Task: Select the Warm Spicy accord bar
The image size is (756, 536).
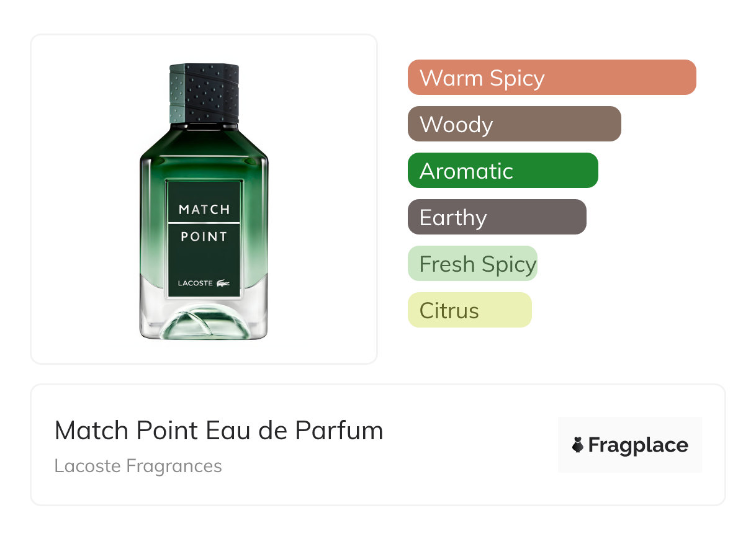Action: tap(552, 78)
